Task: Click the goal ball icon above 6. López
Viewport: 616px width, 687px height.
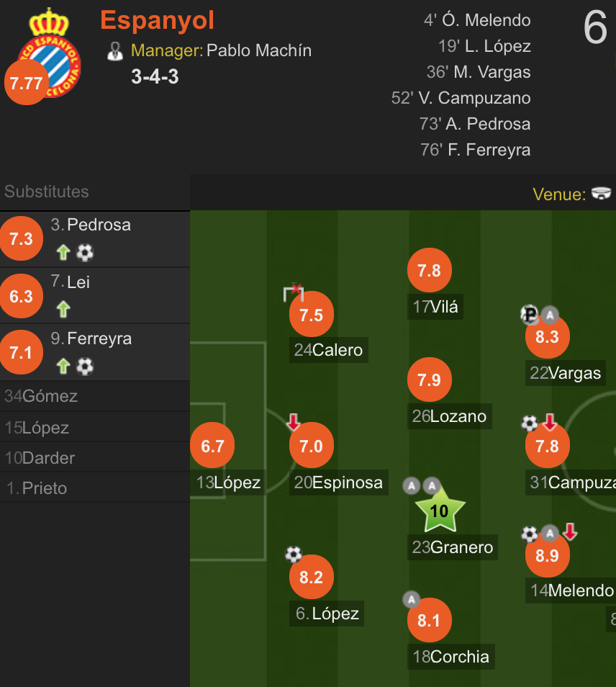Action: coord(294,554)
